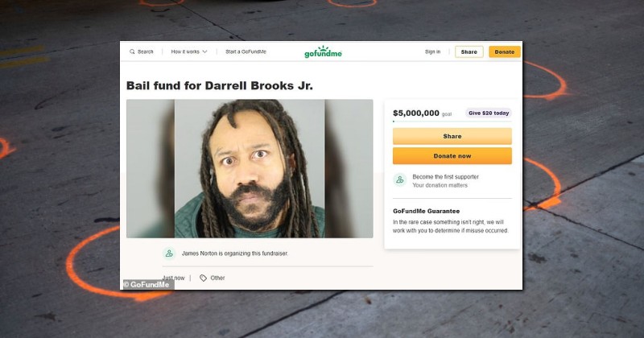Click the Other category label
This screenshot has height=338, width=644.
(x=217, y=278)
